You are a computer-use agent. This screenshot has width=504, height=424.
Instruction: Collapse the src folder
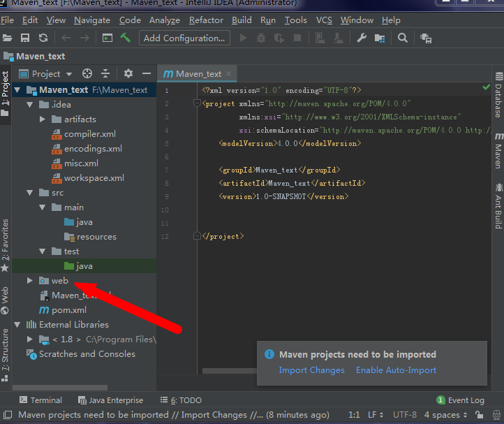30,193
